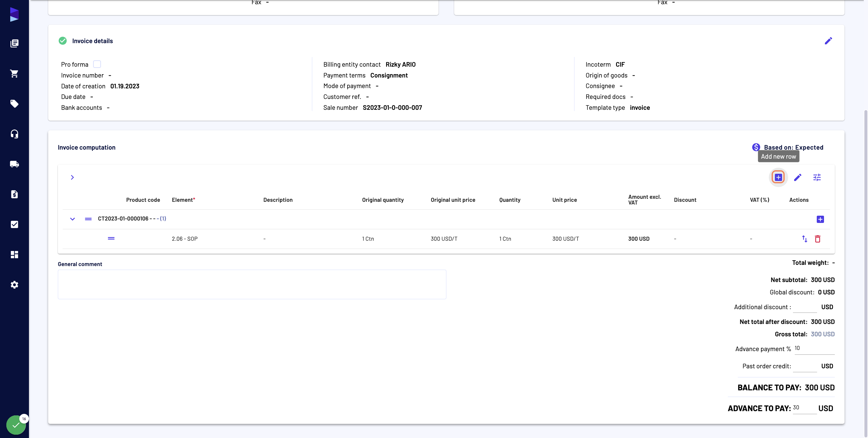Click the Date of creation value 01.19.2023
The height and width of the screenshot is (438, 868).
tap(125, 86)
